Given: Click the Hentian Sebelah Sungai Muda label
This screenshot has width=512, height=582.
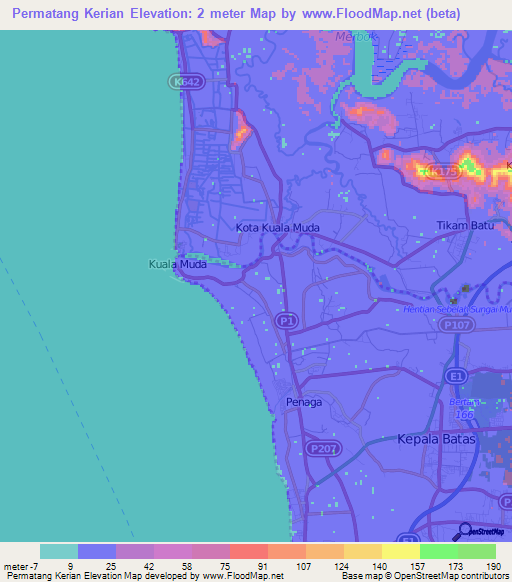Looking at the screenshot, I should pos(457,309).
